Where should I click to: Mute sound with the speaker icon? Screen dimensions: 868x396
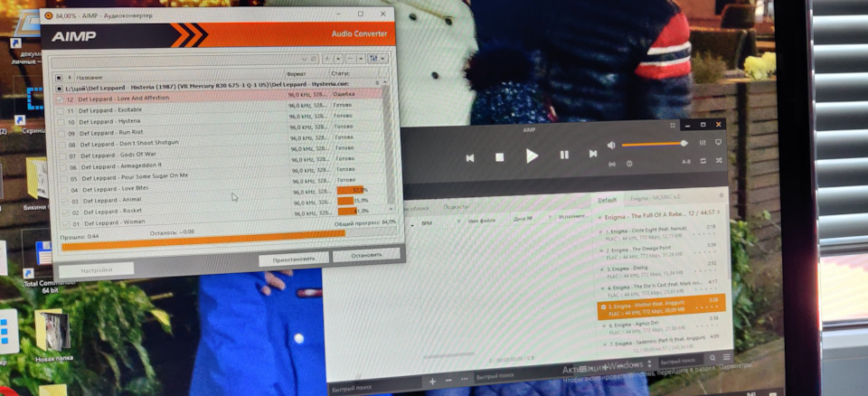(611, 145)
